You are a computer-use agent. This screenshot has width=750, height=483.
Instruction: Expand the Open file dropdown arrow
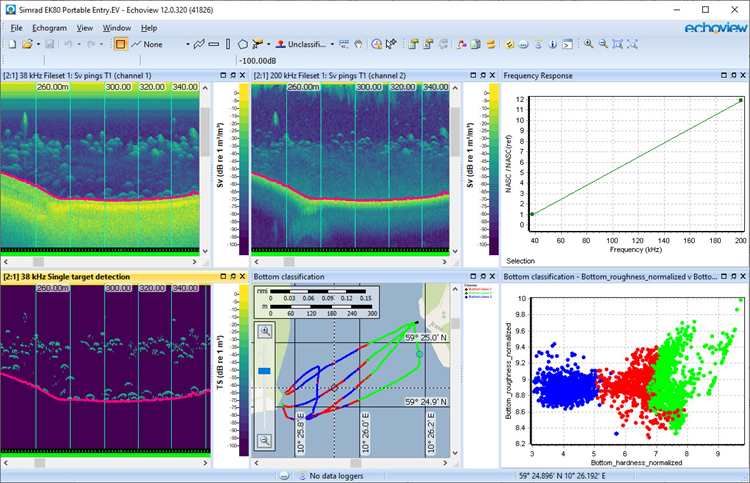pyautogui.click(x=36, y=44)
